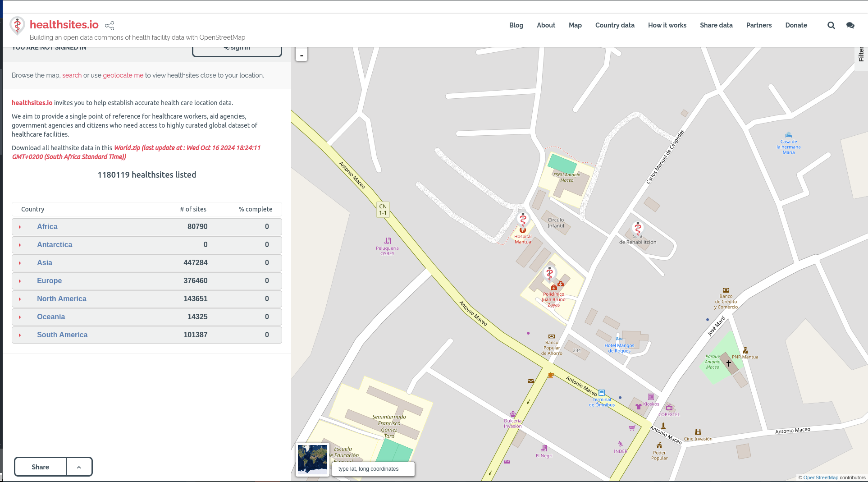Click the healthsites.io logo pin icon
This screenshot has height=482, width=868.
[x=17, y=26]
